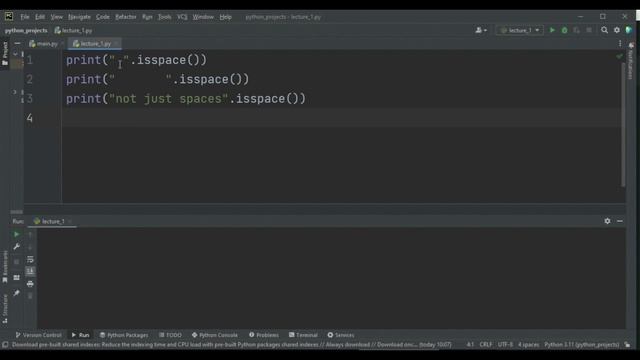
Task: Toggle Soft-Wrap in Run console
Action: click(30, 260)
